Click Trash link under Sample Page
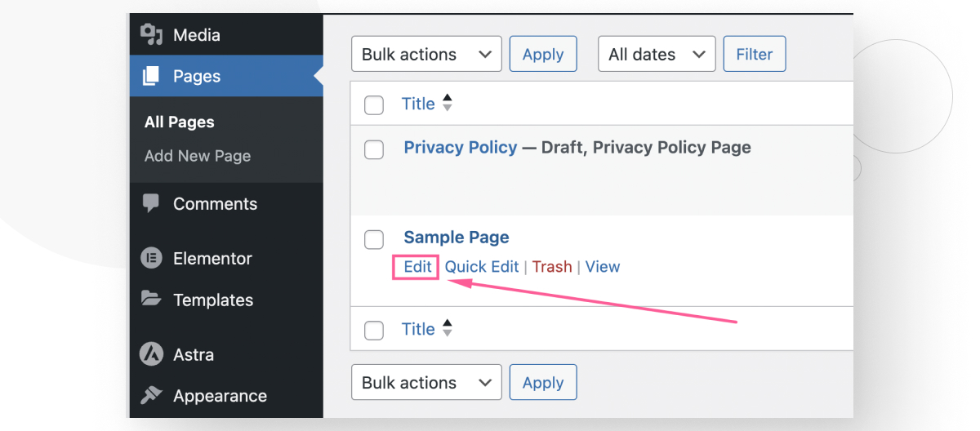This screenshot has height=431, width=980. 552,266
